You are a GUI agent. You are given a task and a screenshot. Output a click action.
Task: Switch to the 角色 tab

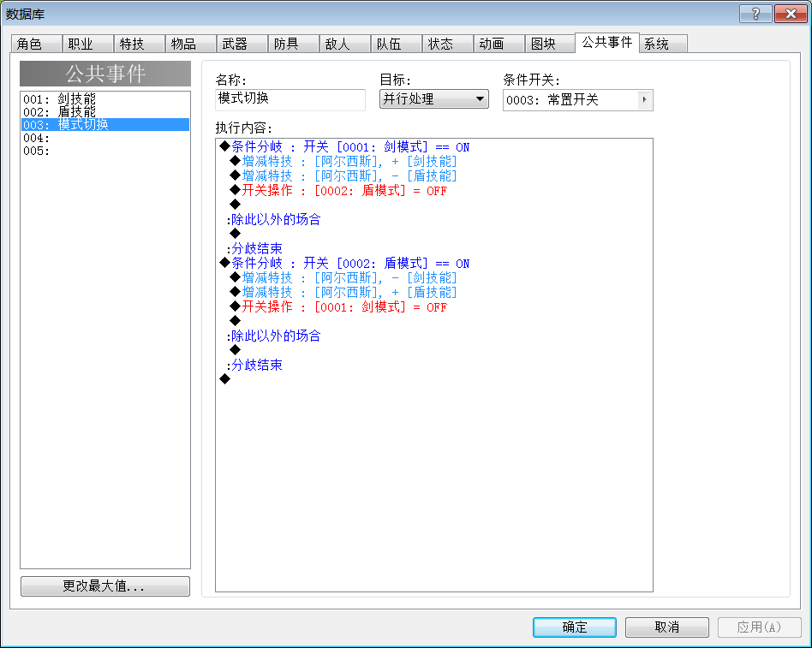tap(36, 44)
